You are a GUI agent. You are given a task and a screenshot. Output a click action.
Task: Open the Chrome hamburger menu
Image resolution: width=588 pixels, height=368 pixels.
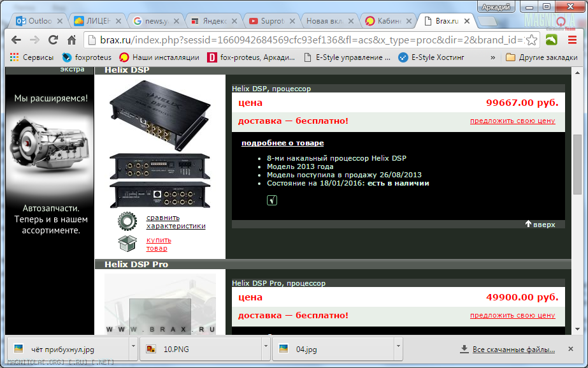(571, 40)
